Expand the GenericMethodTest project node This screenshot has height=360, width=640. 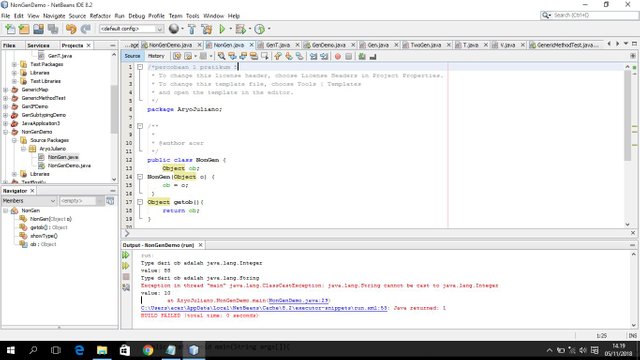pyautogui.click(x=6, y=98)
